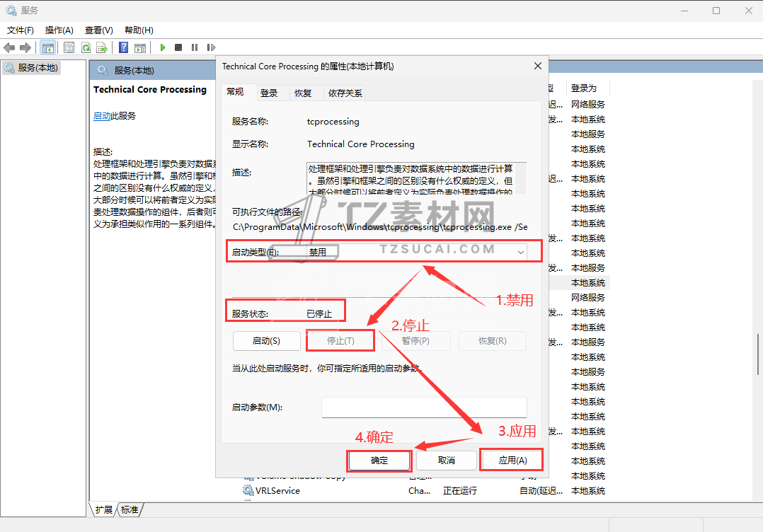This screenshot has height=532, width=763.
Task: Click the Stop Service square icon
Action: pyautogui.click(x=178, y=47)
